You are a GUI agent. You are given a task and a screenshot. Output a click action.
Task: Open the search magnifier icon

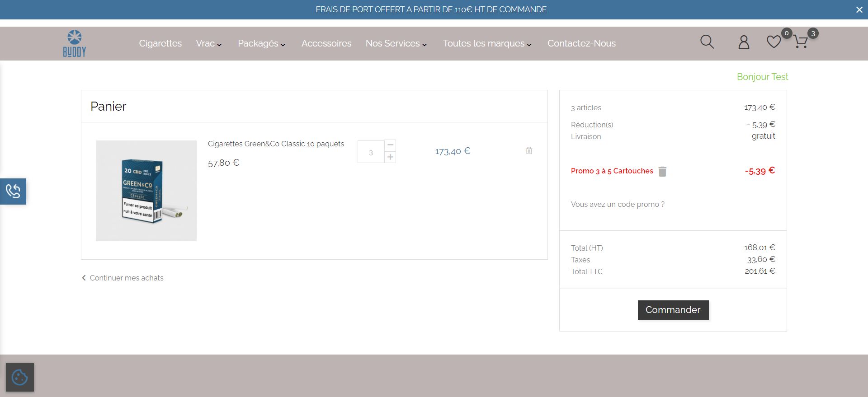point(707,42)
